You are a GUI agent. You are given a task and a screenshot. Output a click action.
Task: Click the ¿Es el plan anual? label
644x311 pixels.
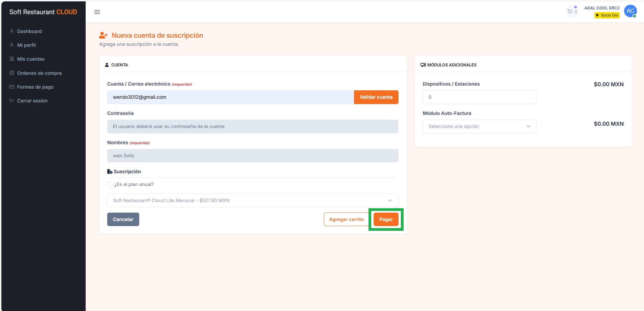click(134, 184)
